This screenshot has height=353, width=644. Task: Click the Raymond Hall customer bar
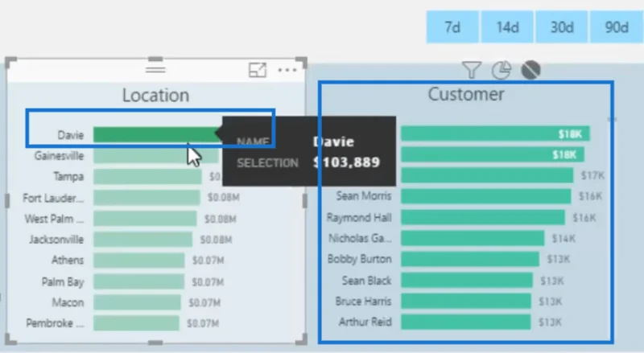tap(483, 217)
